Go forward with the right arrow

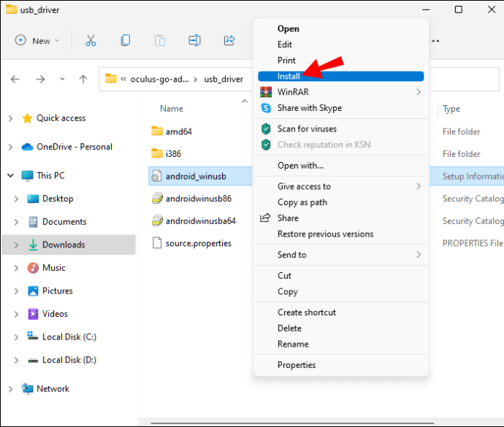click(40, 79)
